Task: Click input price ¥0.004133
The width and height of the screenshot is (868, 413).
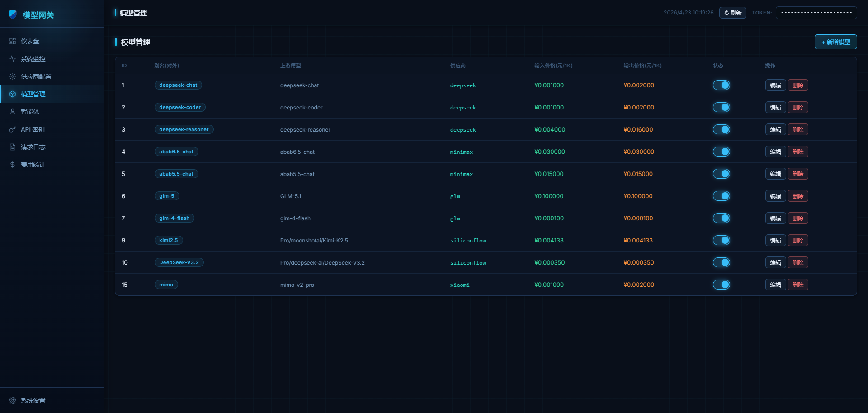Action: tap(549, 240)
